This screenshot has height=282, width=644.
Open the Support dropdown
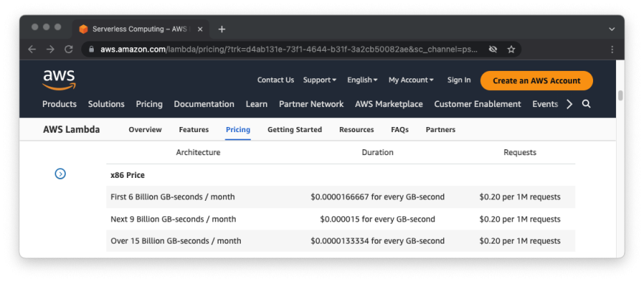tap(320, 80)
